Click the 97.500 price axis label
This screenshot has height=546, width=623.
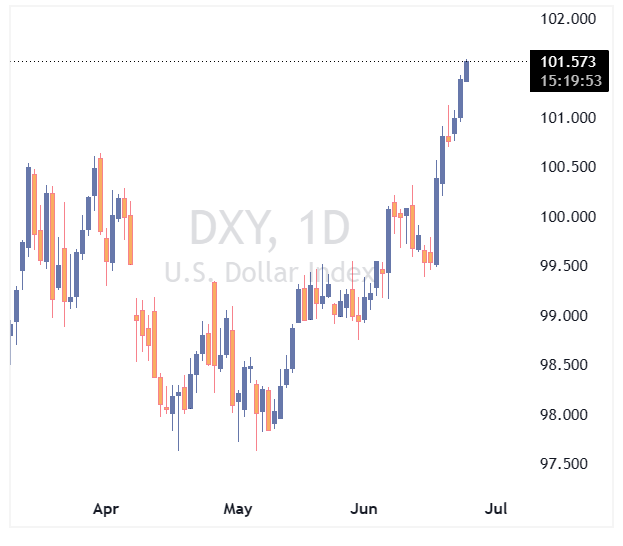563,463
